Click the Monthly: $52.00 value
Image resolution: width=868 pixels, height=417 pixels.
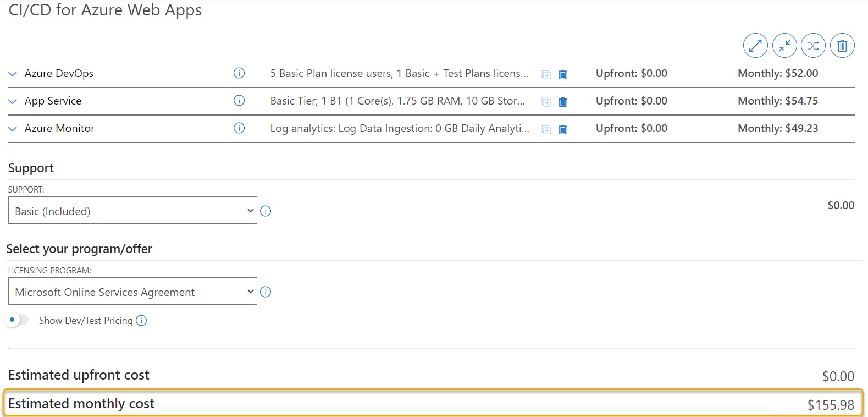(778, 74)
